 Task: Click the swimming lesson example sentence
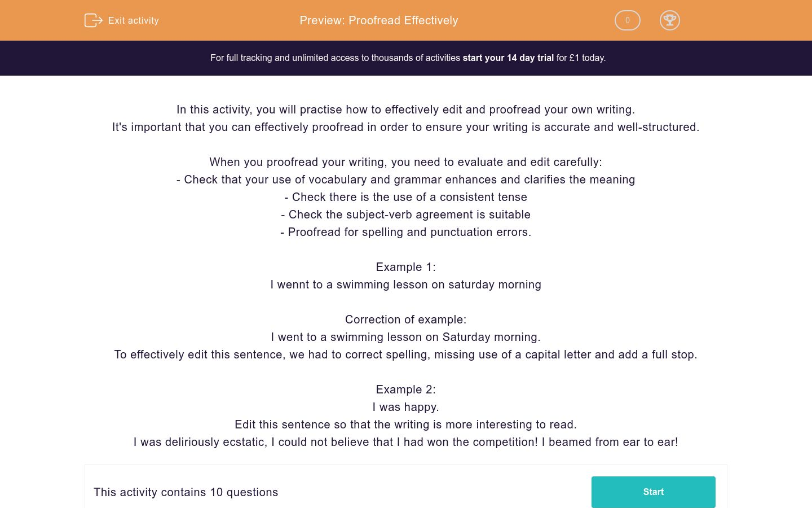pos(405,284)
